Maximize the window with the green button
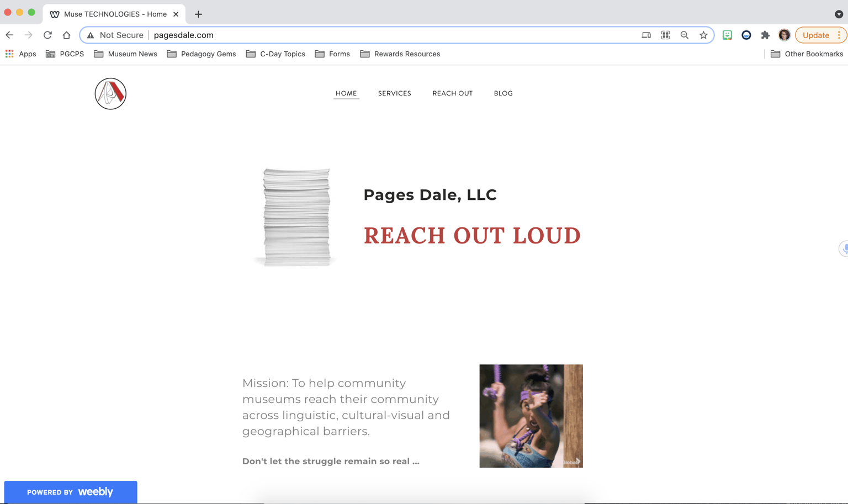Screen dimensions: 848x504 tap(31, 12)
